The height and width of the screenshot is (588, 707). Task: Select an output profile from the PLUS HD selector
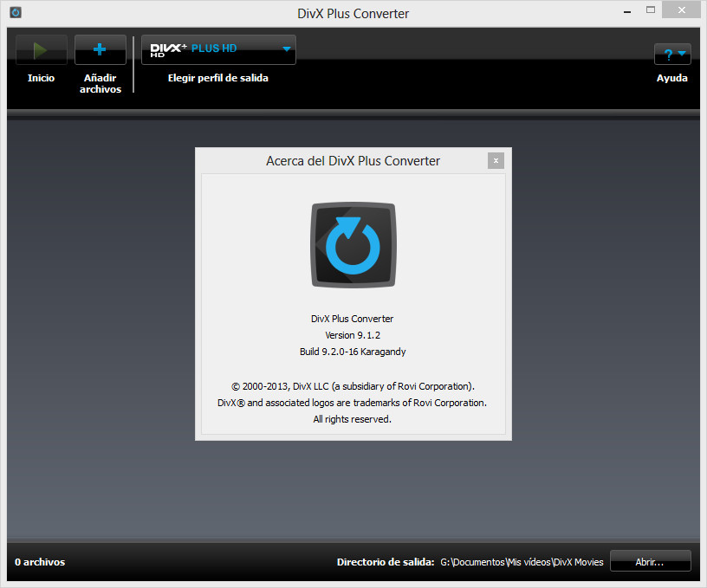click(x=217, y=49)
